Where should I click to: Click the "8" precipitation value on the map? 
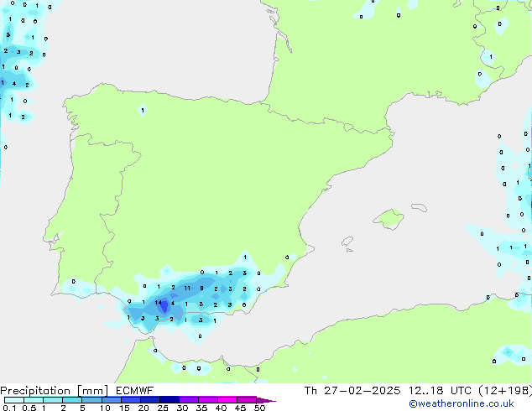[x=201, y=289]
